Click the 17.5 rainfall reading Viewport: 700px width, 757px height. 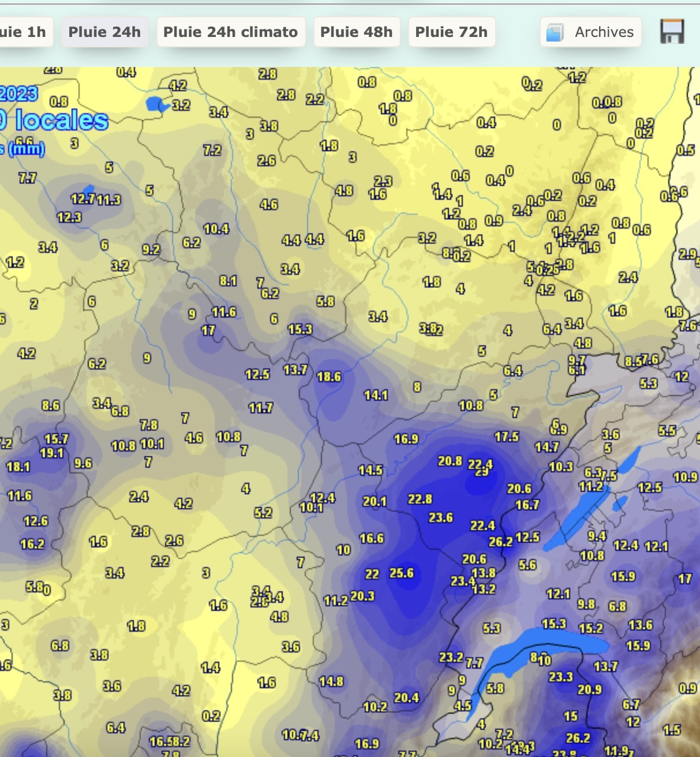pos(507,437)
